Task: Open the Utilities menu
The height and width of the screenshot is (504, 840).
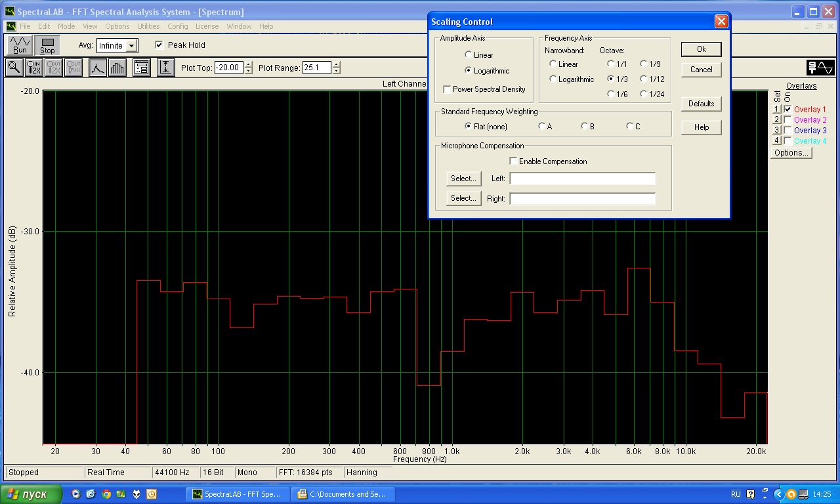Action: tap(148, 26)
